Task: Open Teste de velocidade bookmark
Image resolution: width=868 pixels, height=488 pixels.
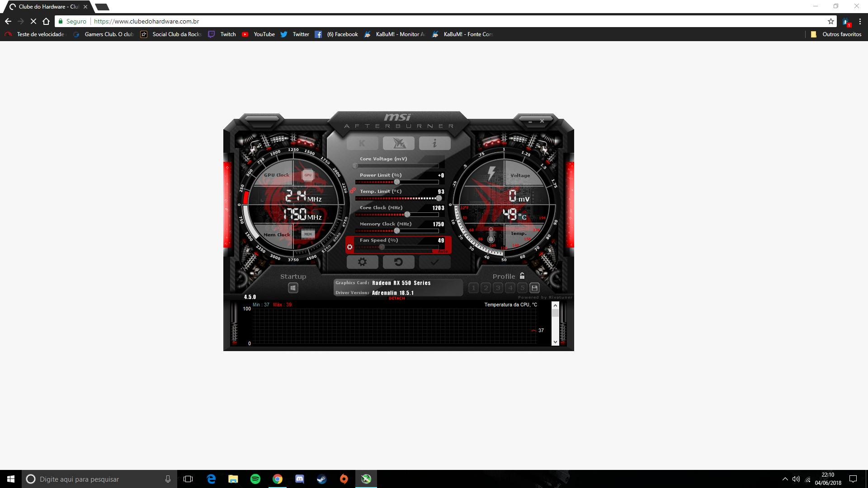Action: [35, 34]
